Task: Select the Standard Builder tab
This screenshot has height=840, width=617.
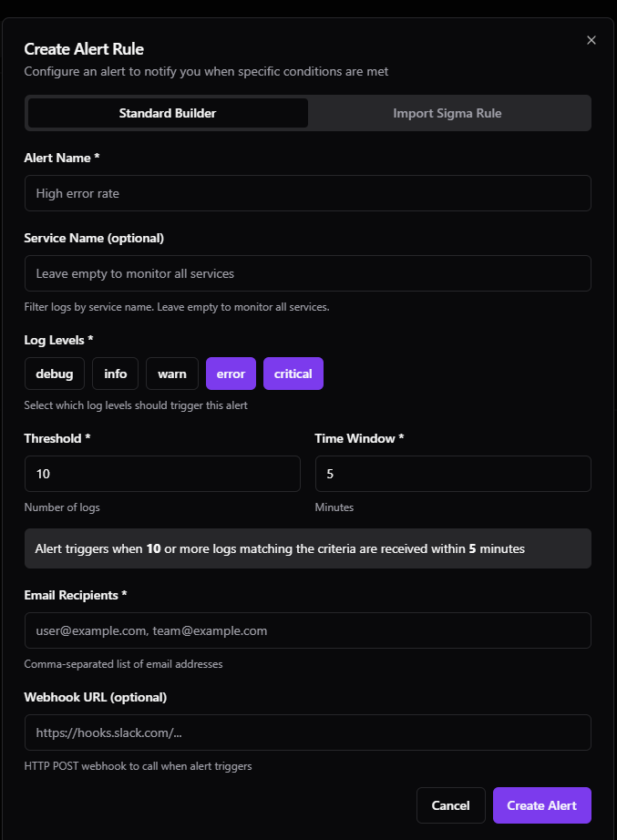Action: click(x=168, y=112)
